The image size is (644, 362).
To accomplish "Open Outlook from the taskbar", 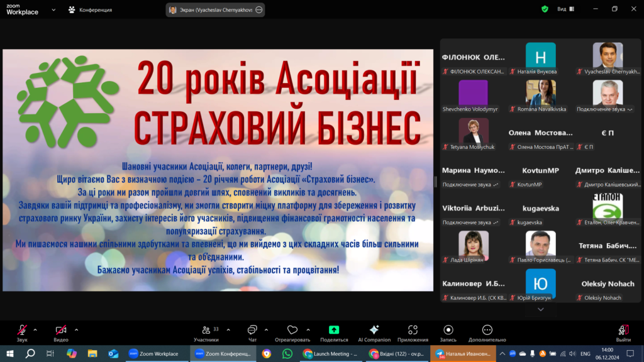I will pyautogui.click(x=113, y=353).
